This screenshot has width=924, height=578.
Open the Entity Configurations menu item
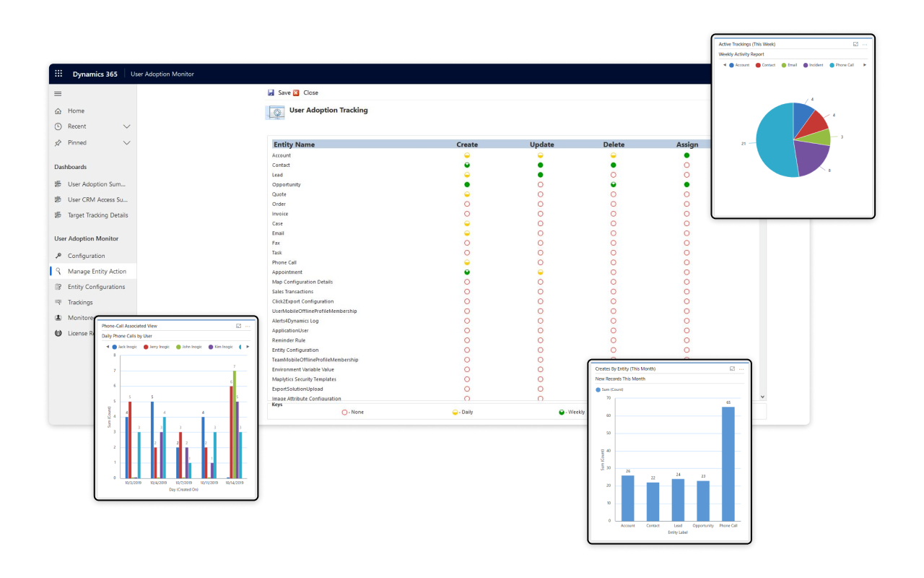96,287
